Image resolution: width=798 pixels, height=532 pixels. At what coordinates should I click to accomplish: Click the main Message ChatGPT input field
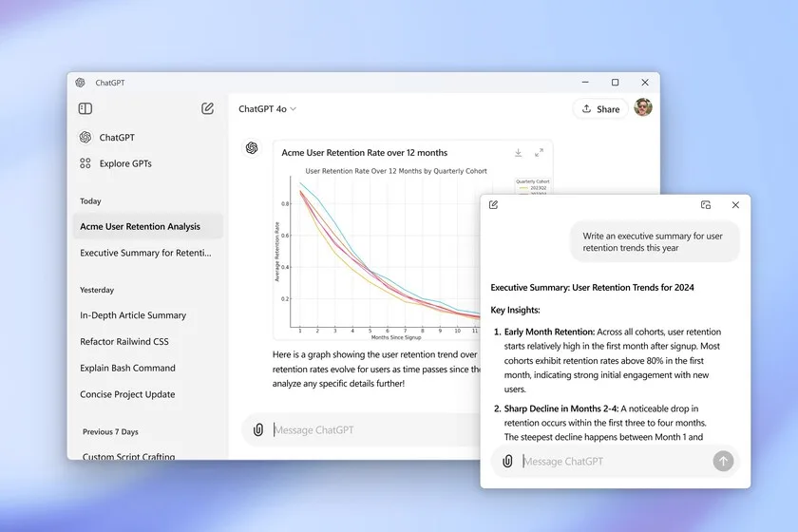pyautogui.click(x=370, y=429)
